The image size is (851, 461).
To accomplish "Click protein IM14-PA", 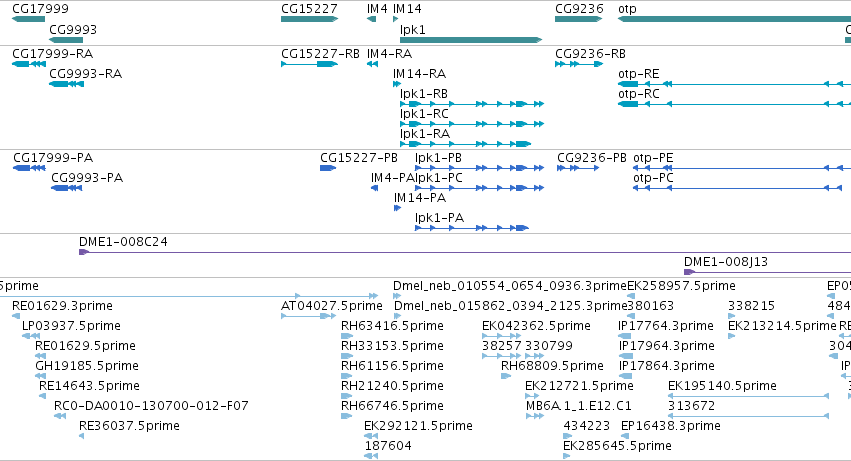I will pos(420,198).
